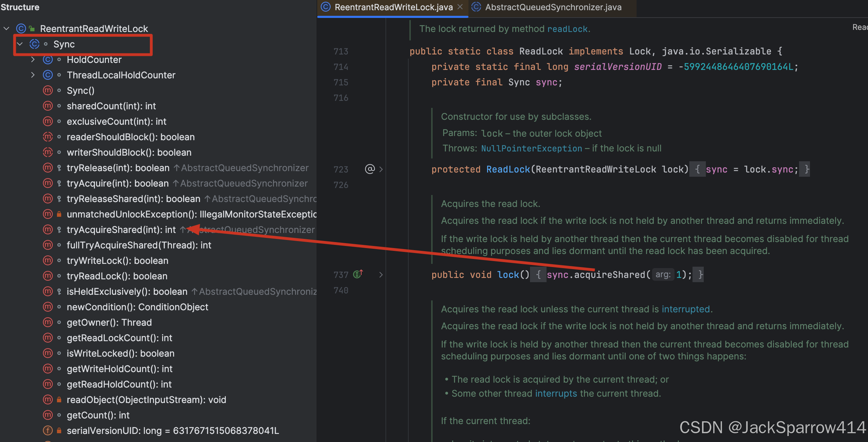Click the lock icon of unmatchedUnlockException()
Image resolution: width=868 pixels, height=442 pixels.
[59, 214]
